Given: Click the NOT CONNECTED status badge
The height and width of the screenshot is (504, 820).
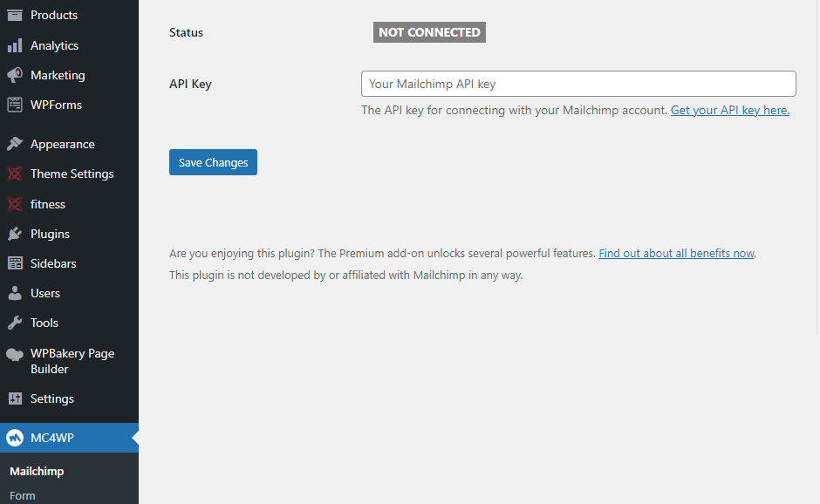Looking at the screenshot, I should tap(429, 32).
